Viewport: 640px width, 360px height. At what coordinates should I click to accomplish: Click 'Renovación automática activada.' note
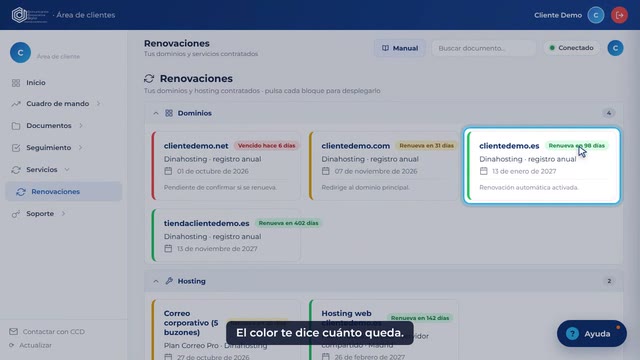529,188
